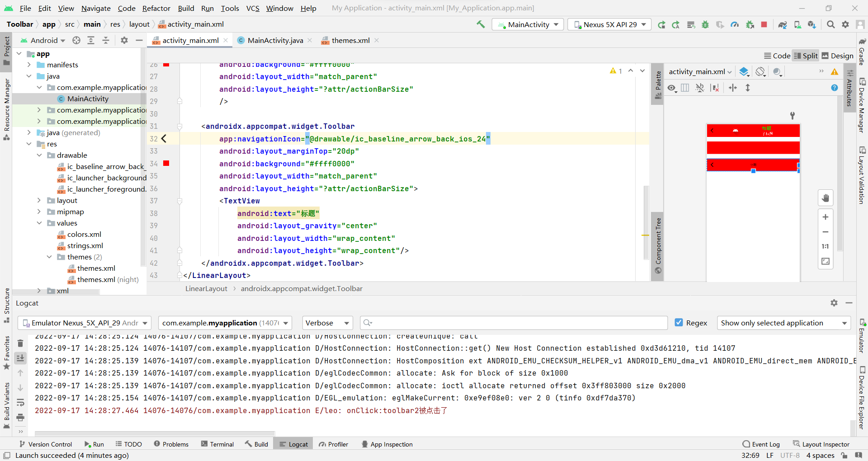Open App Inspection from bottom bar
This screenshot has width=868, height=461.
click(387, 444)
